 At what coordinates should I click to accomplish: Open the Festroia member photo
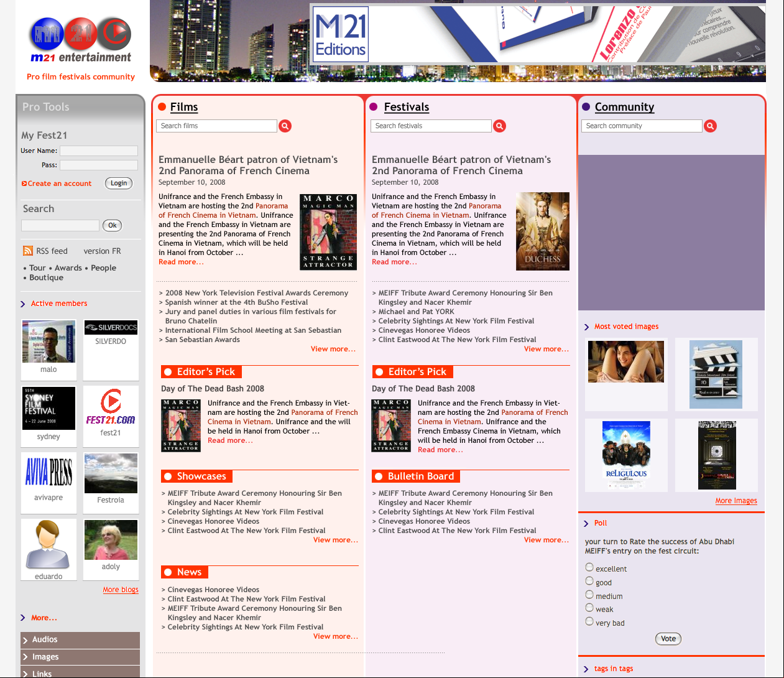[111, 473]
